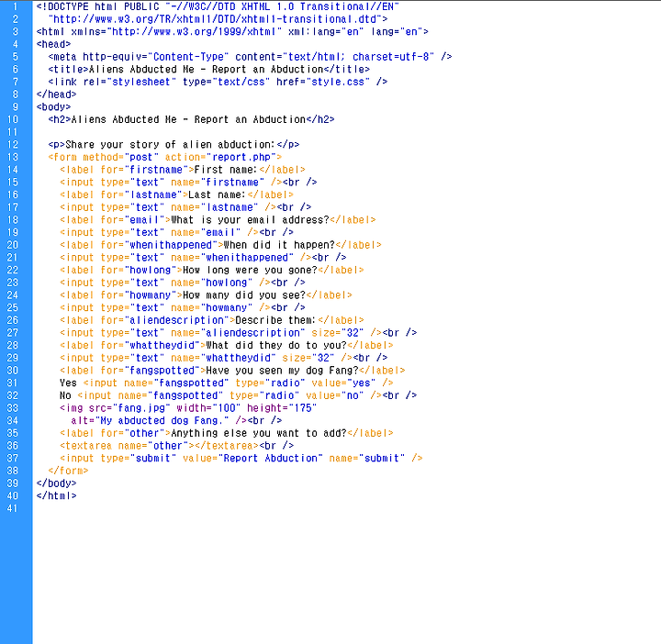Click the input name="lastname" line

pos(185,207)
